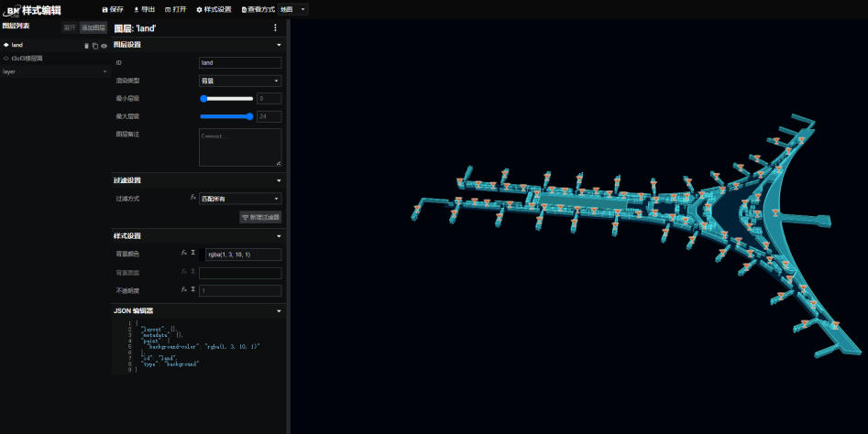The width and height of the screenshot is (868, 434).
Task: Click the fx function icon beside 背景颜色
Action: (184, 254)
